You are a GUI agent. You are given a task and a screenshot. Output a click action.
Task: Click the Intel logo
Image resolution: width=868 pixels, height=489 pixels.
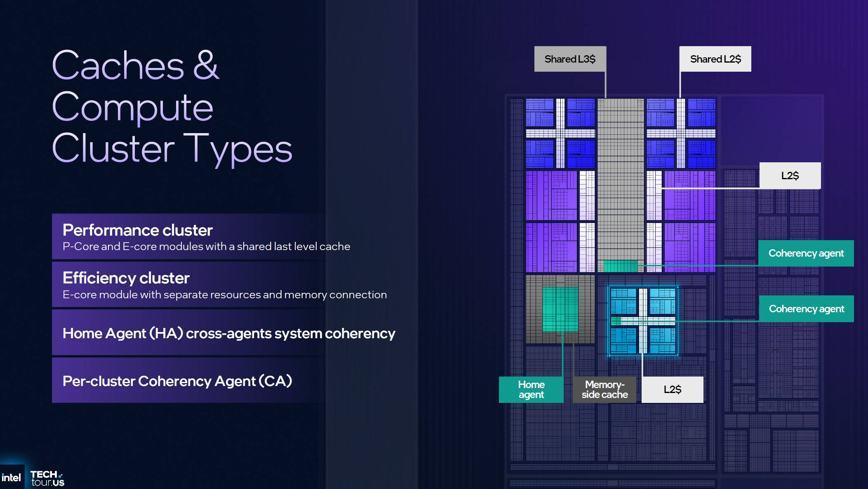click(x=11, y=477)
